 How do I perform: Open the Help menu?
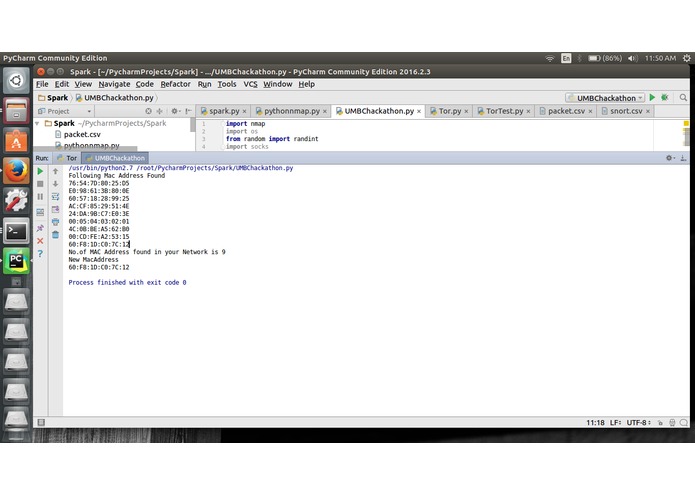coord(306,84)
